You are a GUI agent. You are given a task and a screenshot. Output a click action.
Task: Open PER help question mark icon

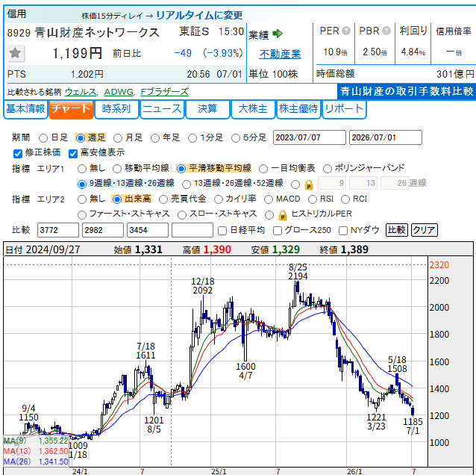tap(346, 31)
